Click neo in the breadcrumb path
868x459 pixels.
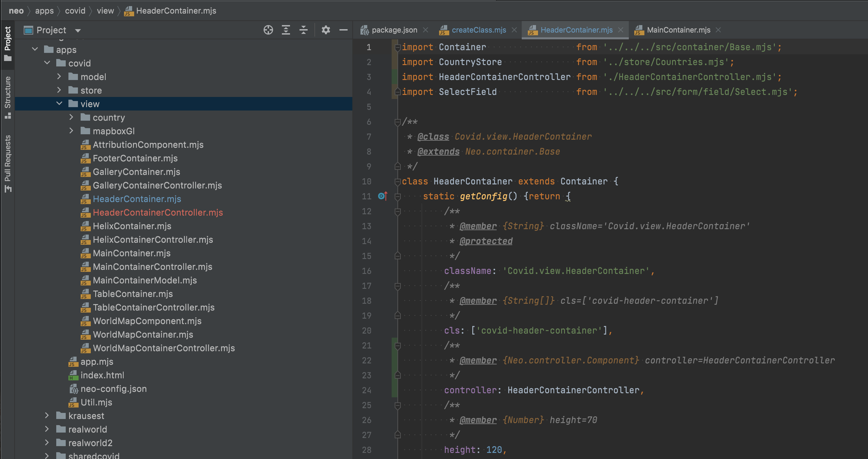tap(16, 11)
